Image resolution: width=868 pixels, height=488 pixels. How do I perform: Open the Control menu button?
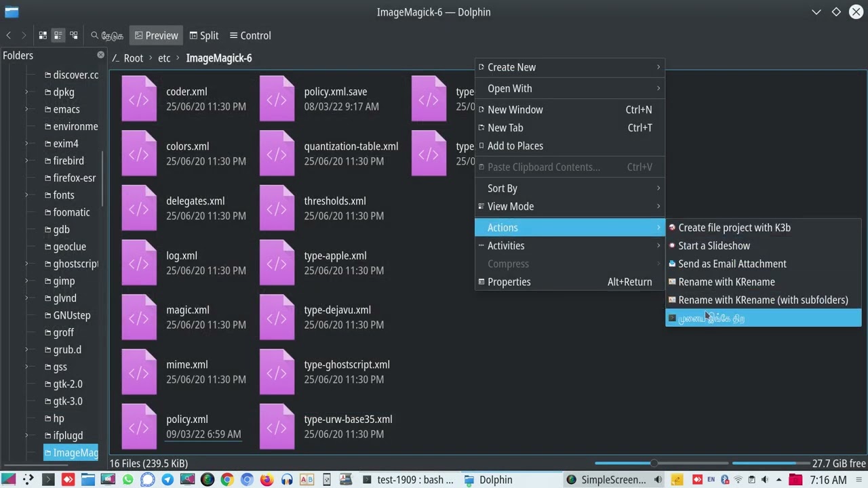(250, 35)
